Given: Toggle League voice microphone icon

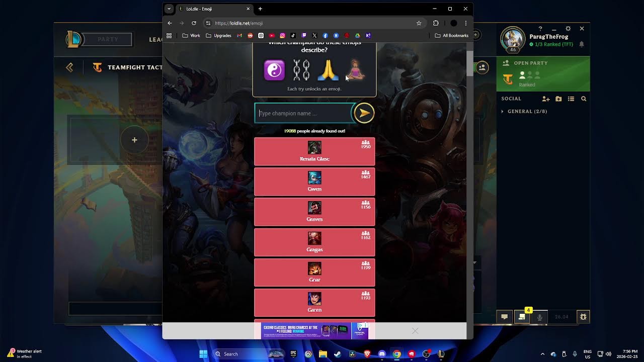Looking at the screenshot, I should pyautogui.click(x=540, y=317).
